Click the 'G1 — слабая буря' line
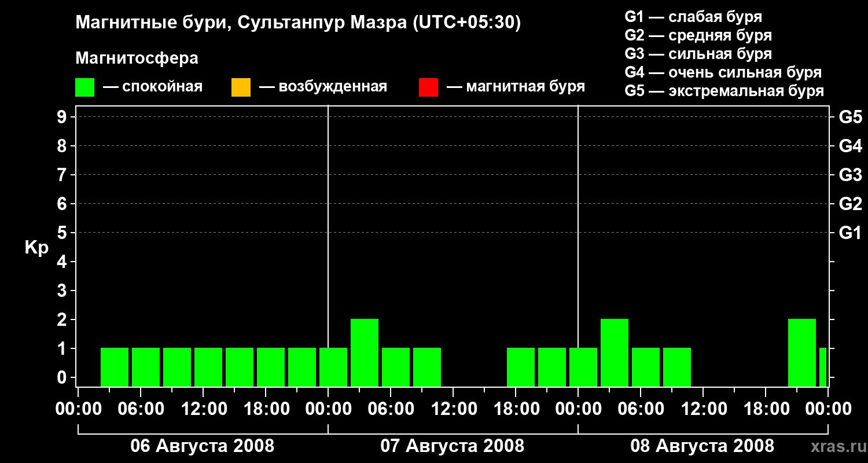The width and height of the screenshot is (868, 463). pos(693,17)
